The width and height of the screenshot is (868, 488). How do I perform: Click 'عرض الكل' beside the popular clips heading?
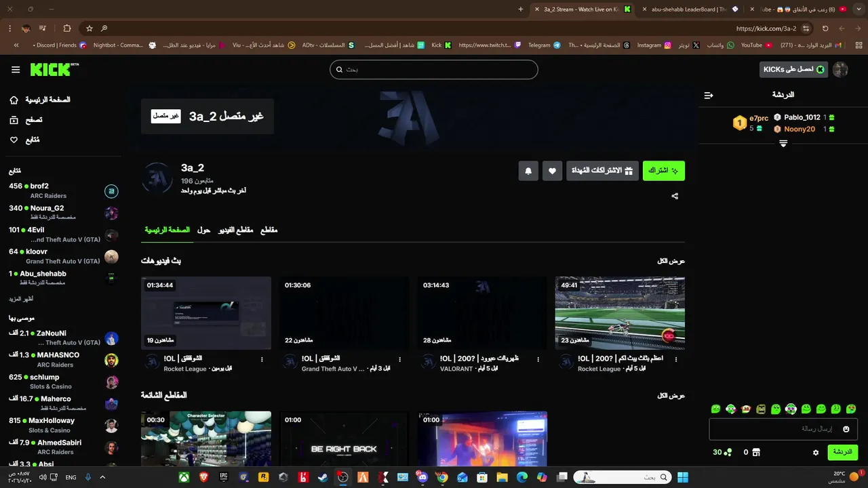671,396
